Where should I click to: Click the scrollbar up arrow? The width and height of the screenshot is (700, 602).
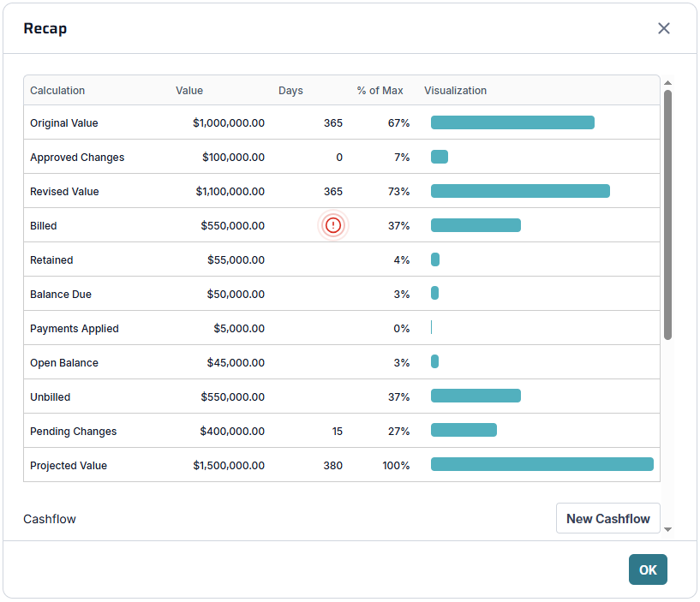click(x=667, y=83)
